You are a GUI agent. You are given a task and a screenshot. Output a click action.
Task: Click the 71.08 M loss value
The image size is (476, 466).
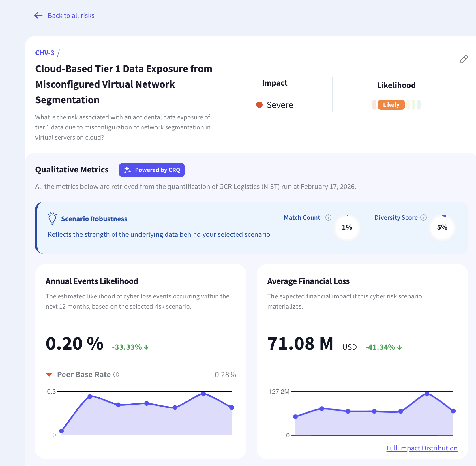tap(300, 344)
